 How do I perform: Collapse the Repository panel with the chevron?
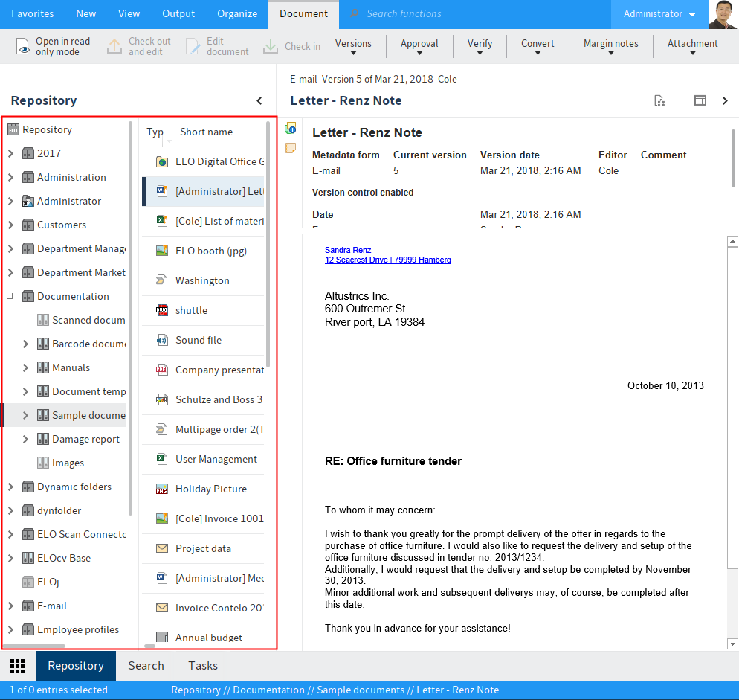point(259,100)
